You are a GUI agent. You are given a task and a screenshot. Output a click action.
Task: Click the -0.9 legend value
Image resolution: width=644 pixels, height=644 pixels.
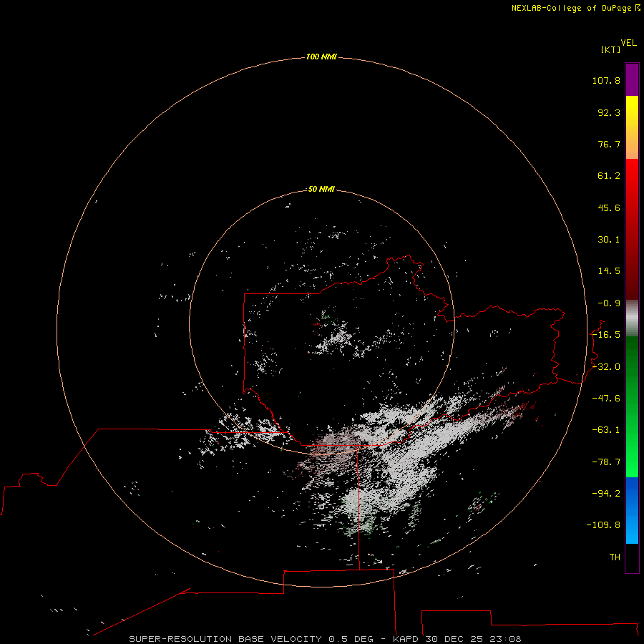tap(609, 303)
